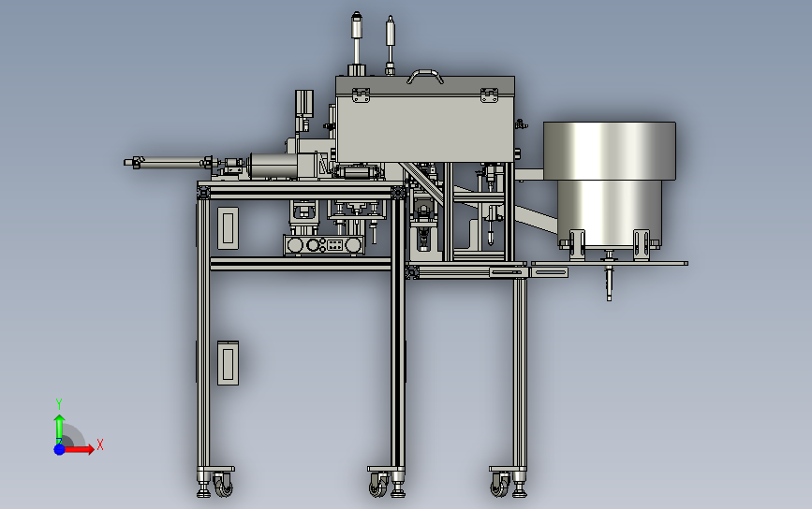Select the right latch on the hopper box lid
This screenshot has width=812, height=509.
[x=489, y=95]
